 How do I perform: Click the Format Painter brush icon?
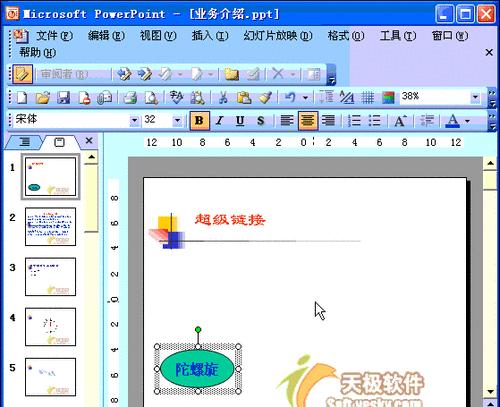[265, 98]
